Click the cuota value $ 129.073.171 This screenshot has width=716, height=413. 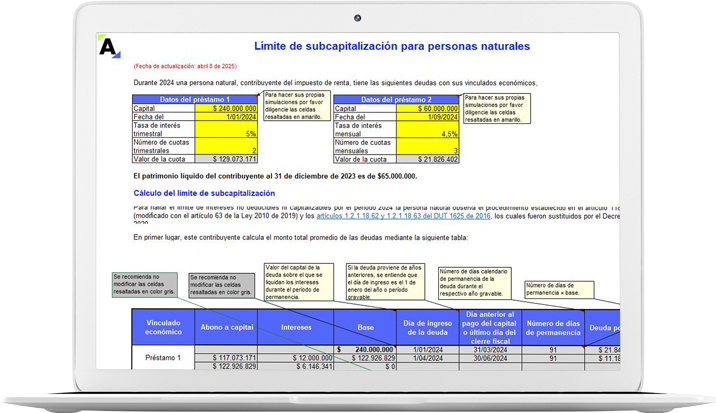click(x=226, y=159)
